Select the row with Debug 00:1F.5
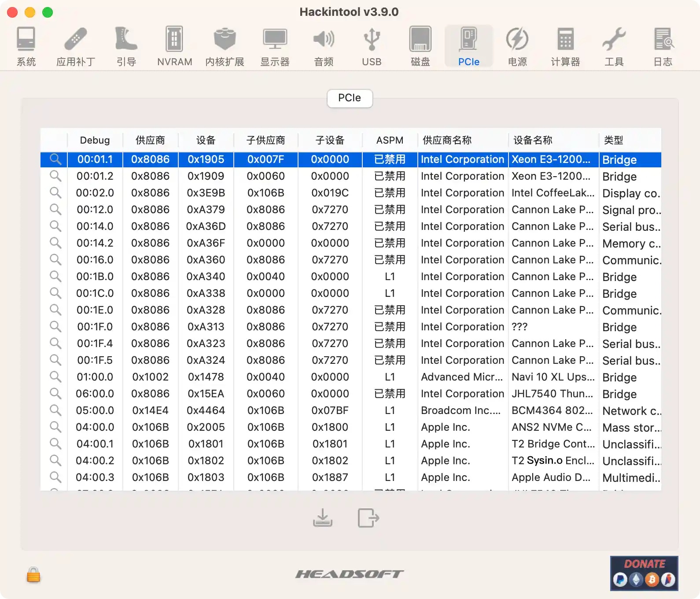The image size is (700, 599). (351, 360)
